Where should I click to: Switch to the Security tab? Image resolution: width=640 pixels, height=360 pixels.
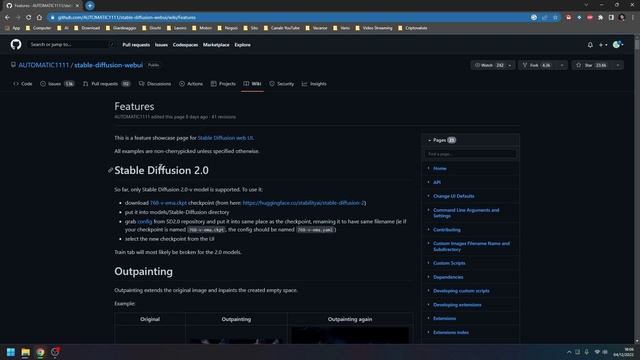(x=282, y=84)
